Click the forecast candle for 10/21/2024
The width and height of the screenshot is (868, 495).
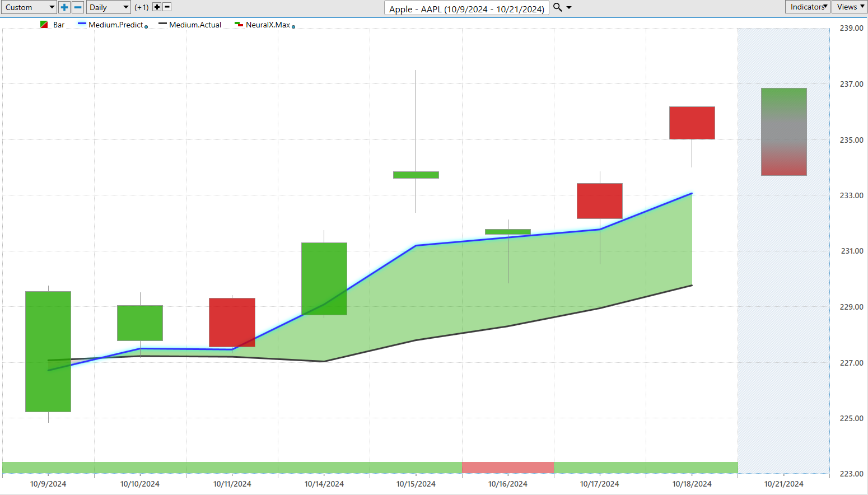[783, 132]
